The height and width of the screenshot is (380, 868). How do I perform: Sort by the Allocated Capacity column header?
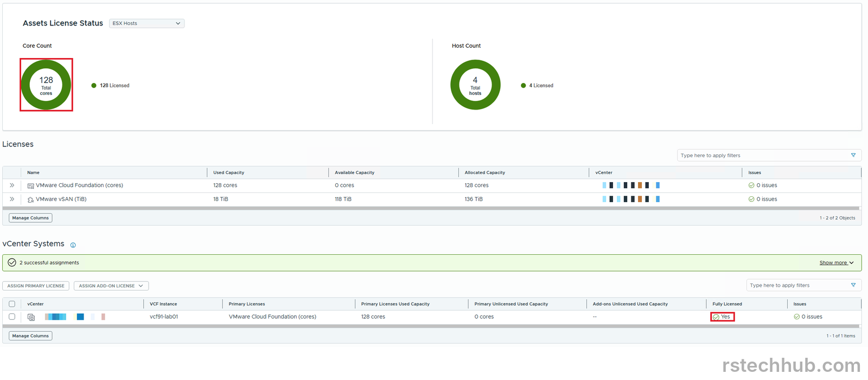(484, 172)
